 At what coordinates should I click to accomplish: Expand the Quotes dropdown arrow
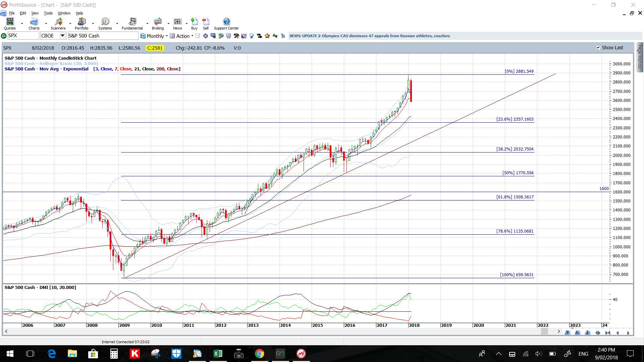pos(22,23)
